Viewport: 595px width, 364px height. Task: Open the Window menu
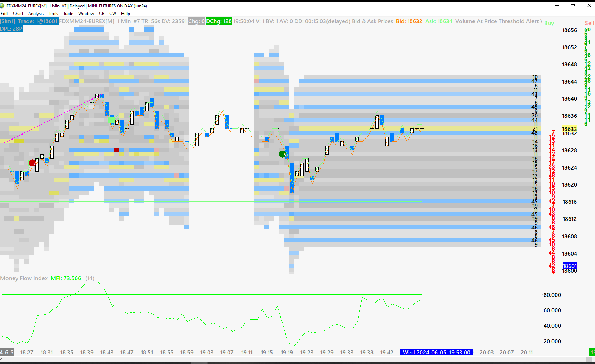[x=86, y=14]
